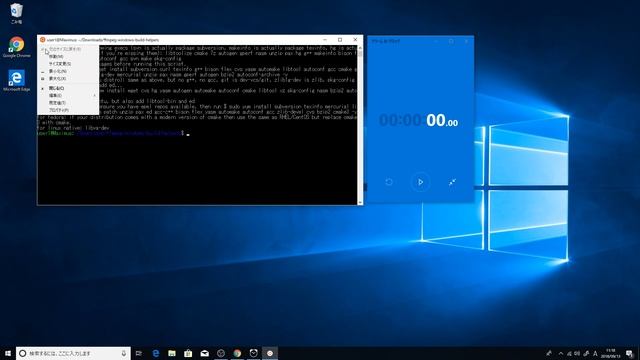Start the stopwatch with the play button
This screenshot has height=360, width=640.
pos(420,182)
